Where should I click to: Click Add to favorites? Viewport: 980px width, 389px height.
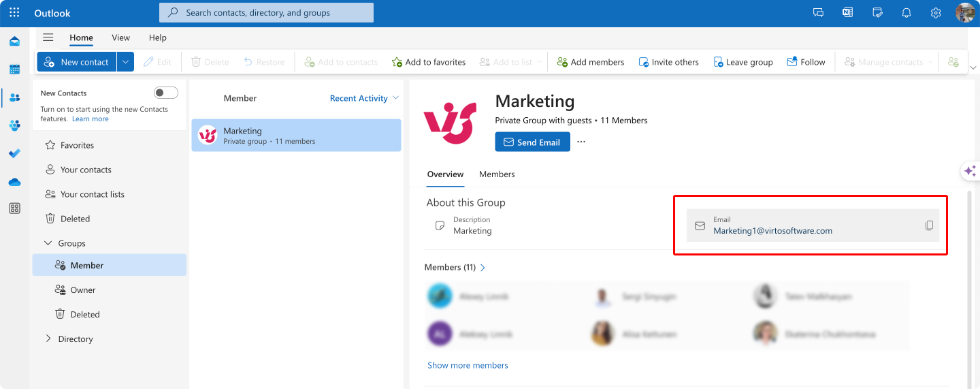coord(429,62)
